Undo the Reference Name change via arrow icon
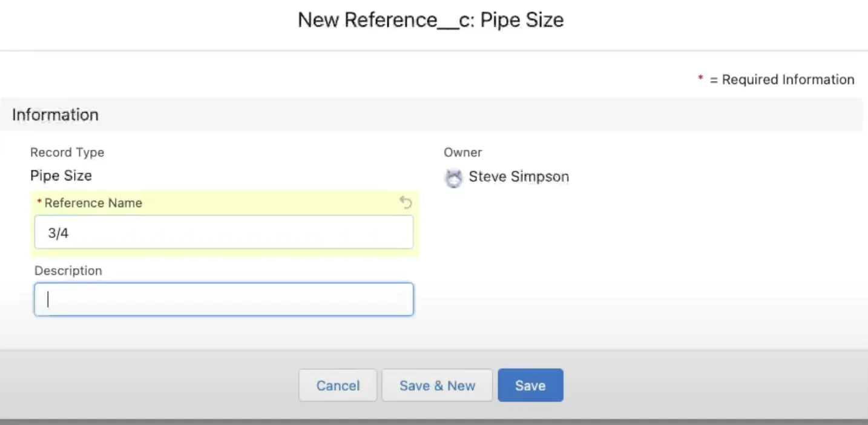868x425 pixels. (x=406, y=203)
